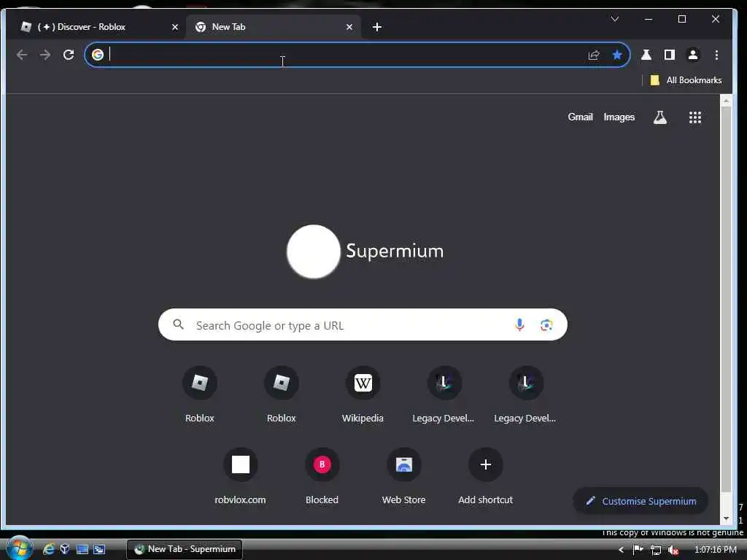The image size is (747, 560).
Task: Start voice search with microphone icon
Action: tap(519, 324)
